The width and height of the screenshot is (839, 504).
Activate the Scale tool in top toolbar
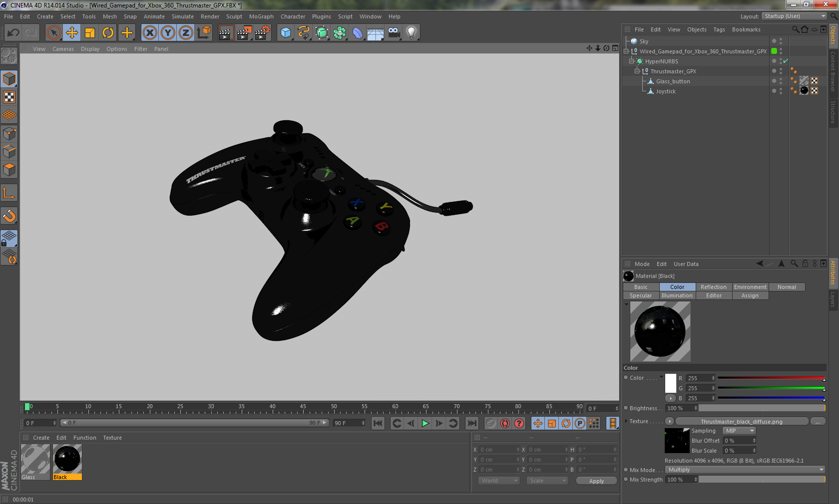[90, 33]
